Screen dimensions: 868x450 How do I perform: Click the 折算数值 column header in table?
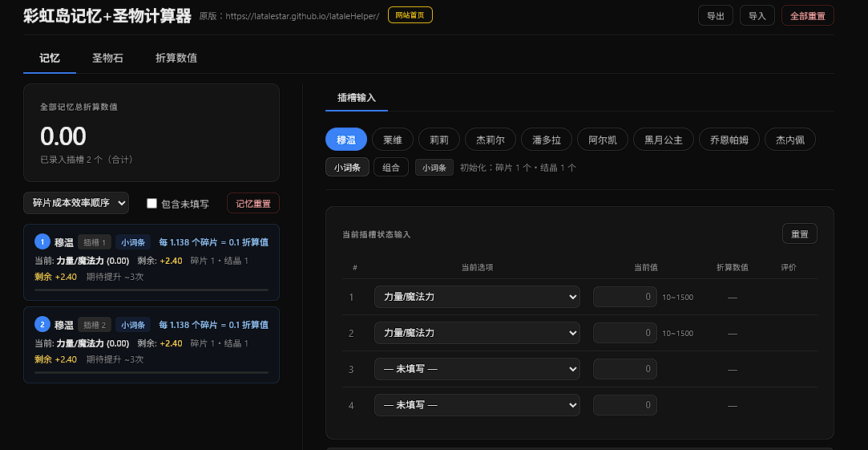click(x=733, y=268)
